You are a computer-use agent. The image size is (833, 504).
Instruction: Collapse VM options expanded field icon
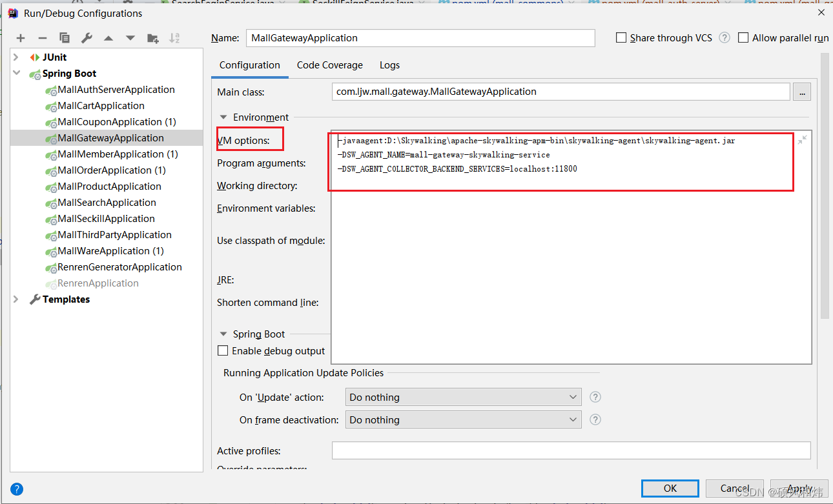802,139
